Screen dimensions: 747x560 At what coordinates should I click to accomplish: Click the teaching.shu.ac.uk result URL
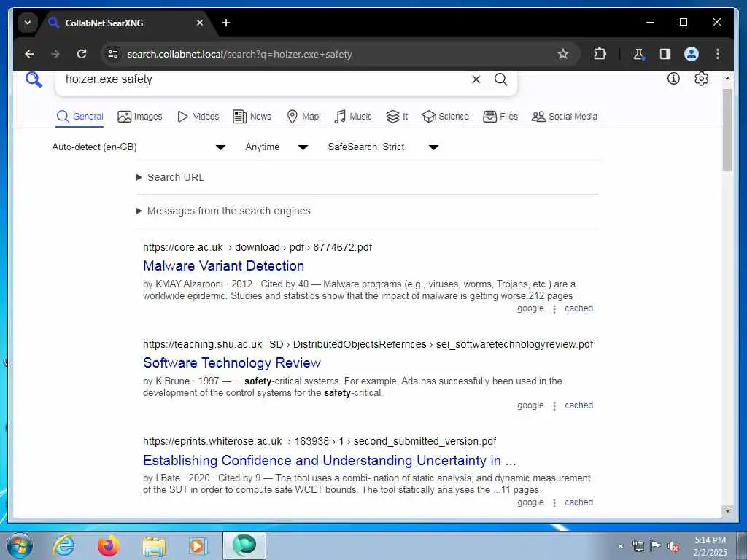[x=368, y=345]
